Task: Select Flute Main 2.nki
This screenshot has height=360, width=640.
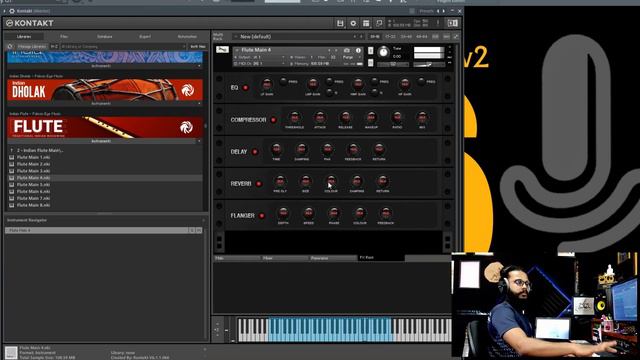Action: click(x=105, y=164)
